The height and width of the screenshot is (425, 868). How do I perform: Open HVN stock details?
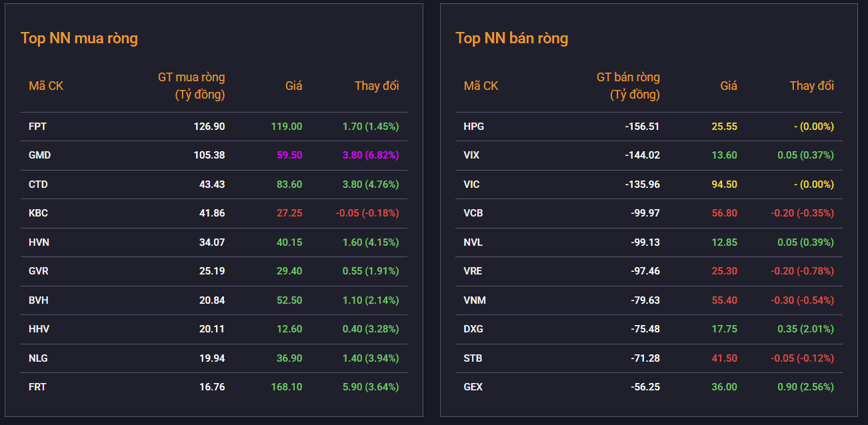click(x=39, y=242)
